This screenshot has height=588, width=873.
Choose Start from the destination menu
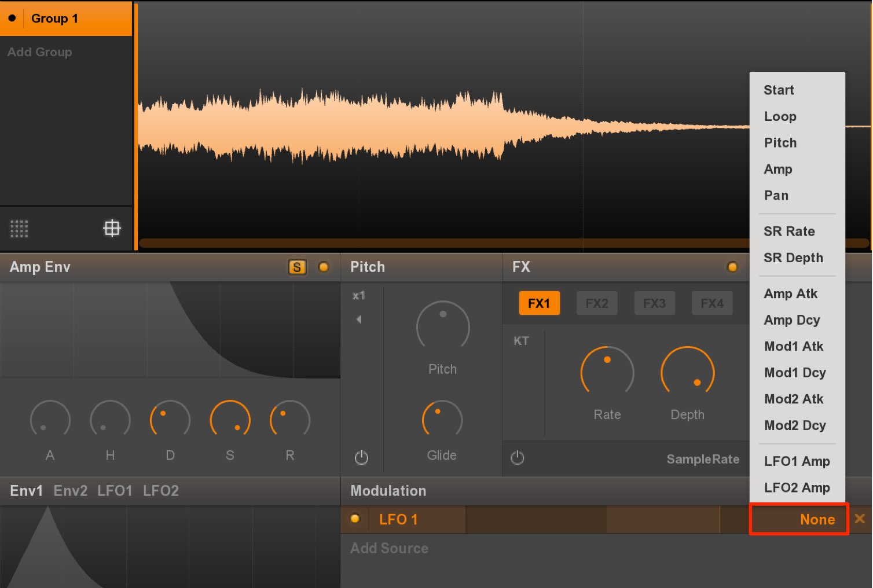[797, 90]
